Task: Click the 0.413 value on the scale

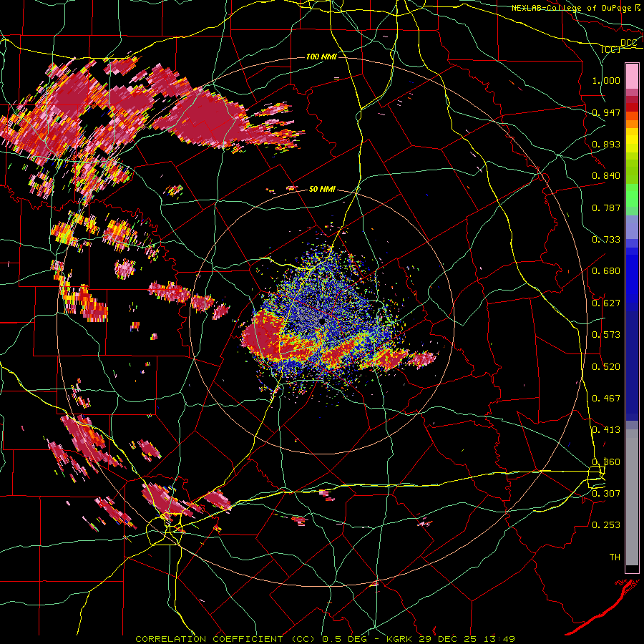Action: click(x=606, y=430)
